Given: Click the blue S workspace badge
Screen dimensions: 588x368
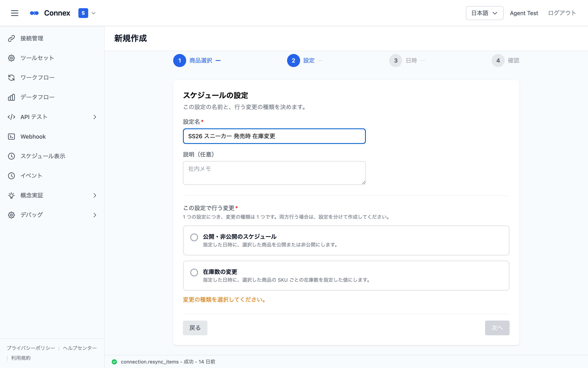Looking at the screenshot, I should click(83, 13).
